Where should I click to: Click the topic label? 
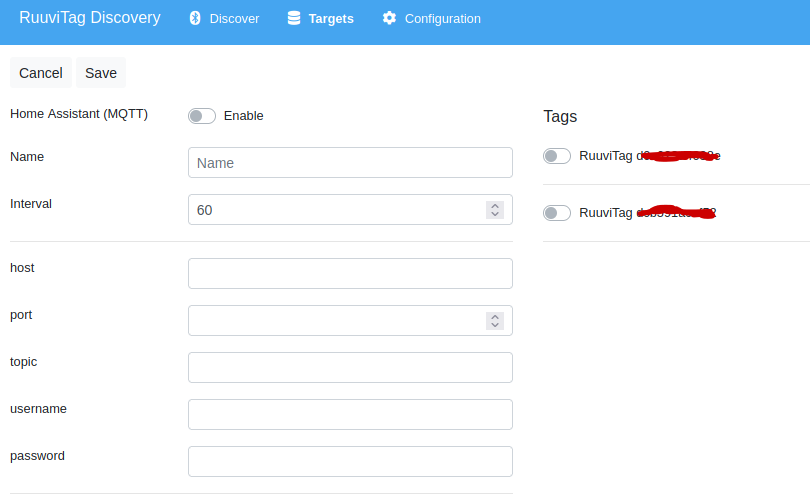pyautogui.click(x=23, y=362)
